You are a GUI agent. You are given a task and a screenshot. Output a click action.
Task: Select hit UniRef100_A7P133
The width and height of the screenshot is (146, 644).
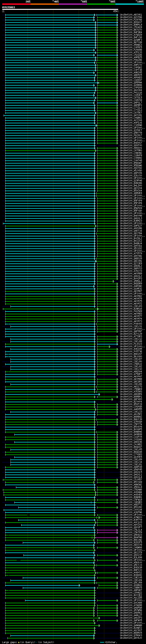[131, 53]
